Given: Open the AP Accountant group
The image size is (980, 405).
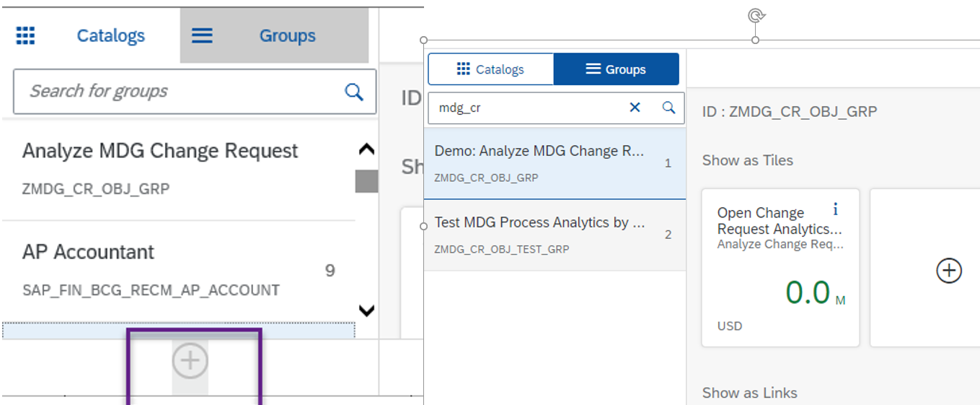Looking at the screenshot, I should (x=151, y=269).
